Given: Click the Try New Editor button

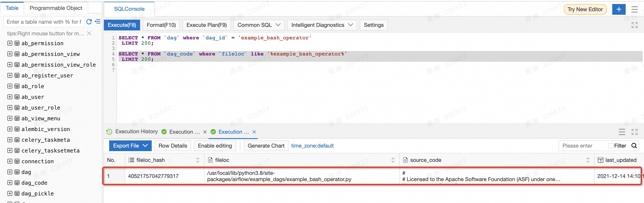Looking at the screenshot, I should [x=585, y=9].
